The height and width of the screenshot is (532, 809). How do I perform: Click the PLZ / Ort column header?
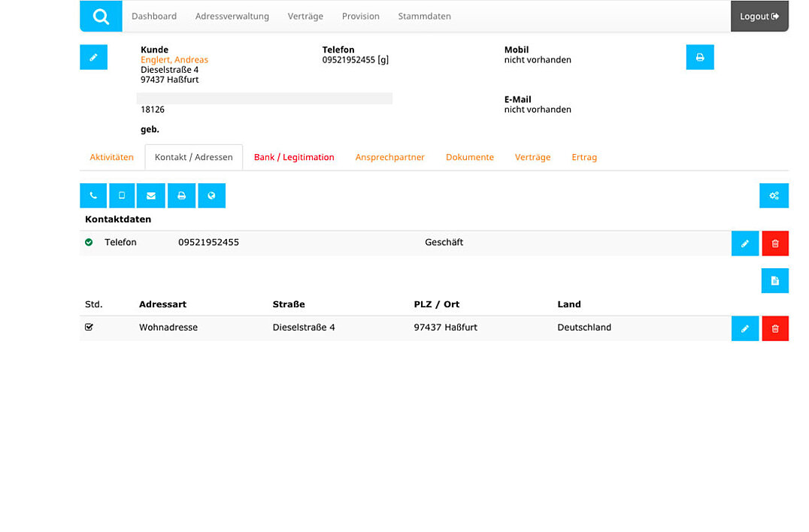tap(437, 304)
